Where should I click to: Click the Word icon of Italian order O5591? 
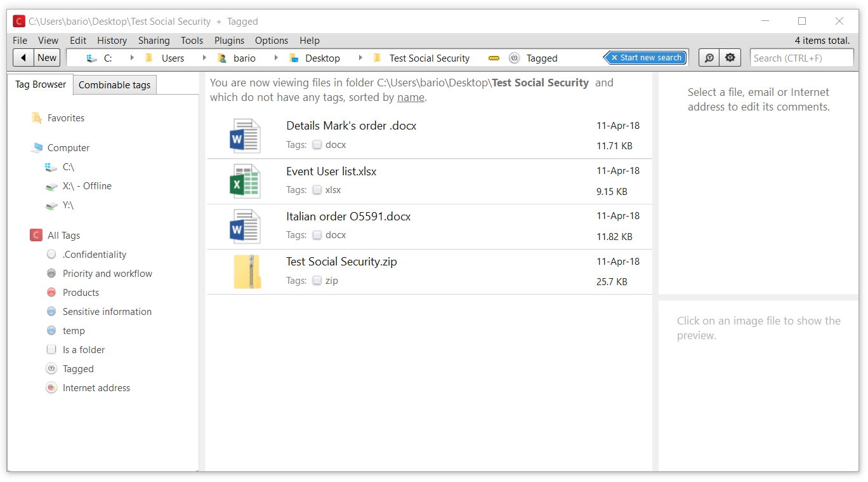(x=245, y=227)
